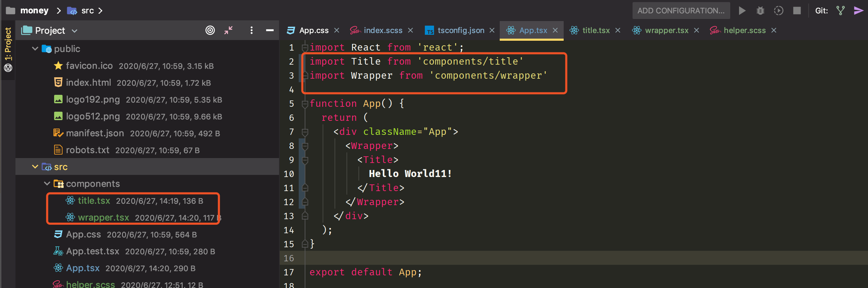The image size is (868, 288).
Task: Click the Debug bug icon
Action: [760, 11]
